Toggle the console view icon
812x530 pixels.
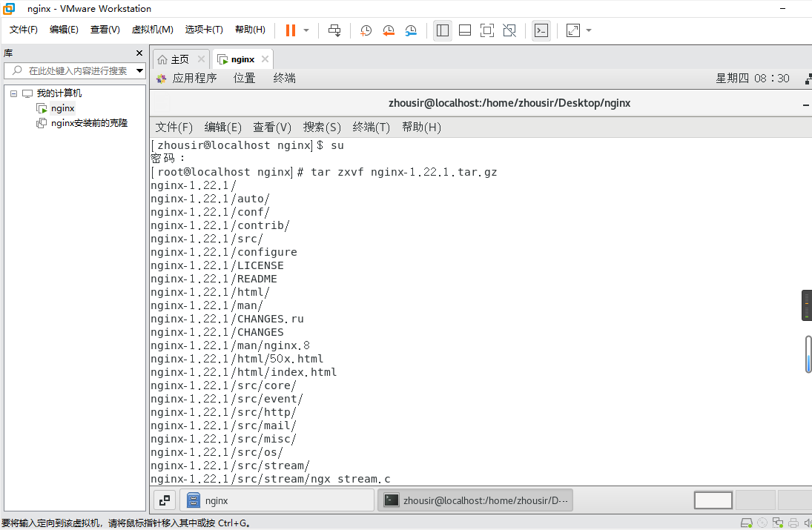(x=541, y=30)
